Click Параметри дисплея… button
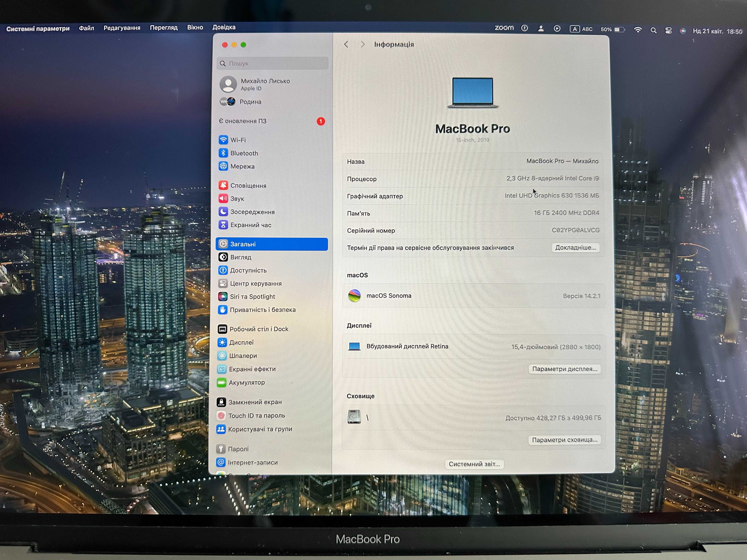This screenshot has height=560, width=747. (x=565, y=369)
